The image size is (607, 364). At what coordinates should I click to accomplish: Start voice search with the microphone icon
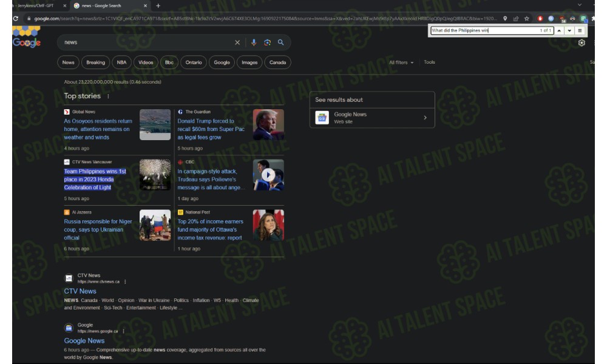click(254, 42)
